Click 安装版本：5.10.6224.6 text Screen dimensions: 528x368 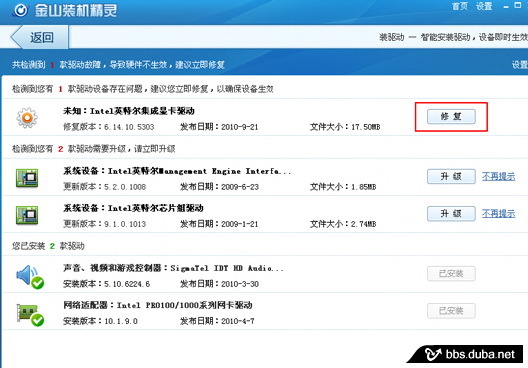(106, 284)
